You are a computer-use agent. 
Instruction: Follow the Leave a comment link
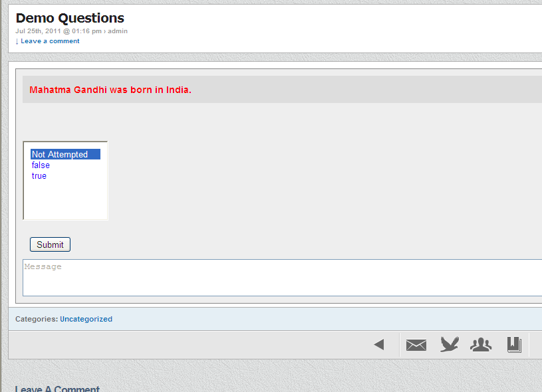50,41
